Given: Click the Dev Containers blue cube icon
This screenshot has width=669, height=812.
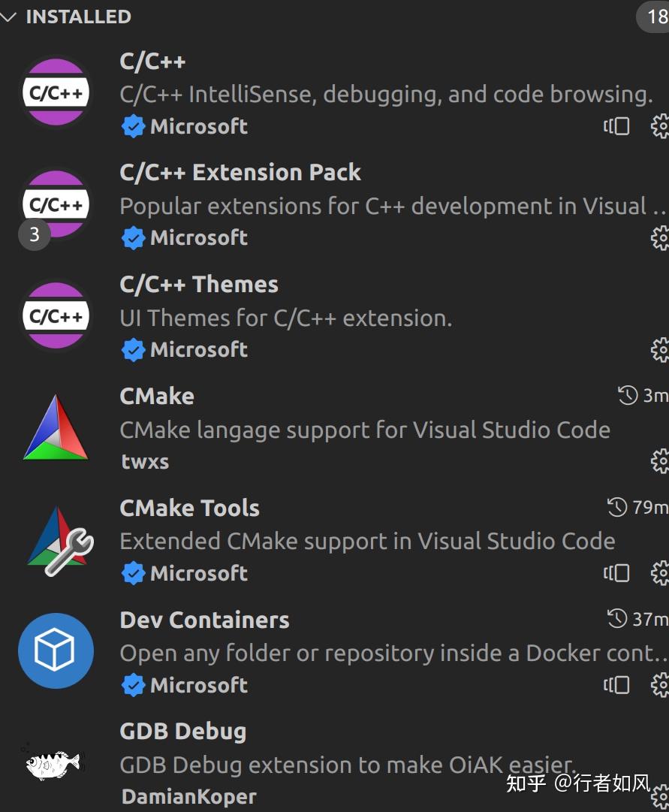Looking at the screenshot, I should point(56,651).
